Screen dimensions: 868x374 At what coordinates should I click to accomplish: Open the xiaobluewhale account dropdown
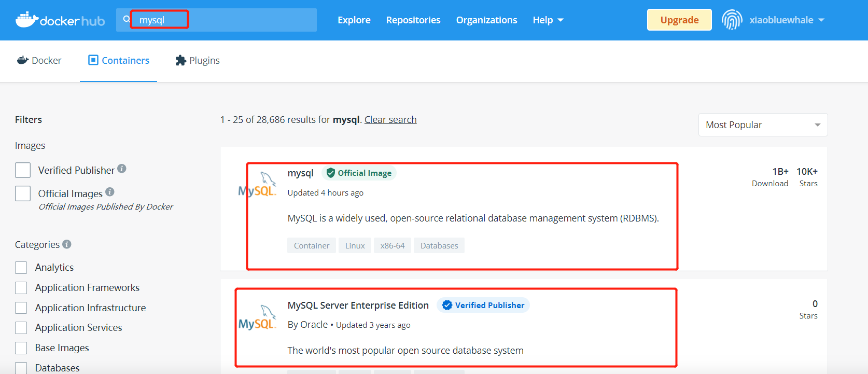tap(787, 20)
